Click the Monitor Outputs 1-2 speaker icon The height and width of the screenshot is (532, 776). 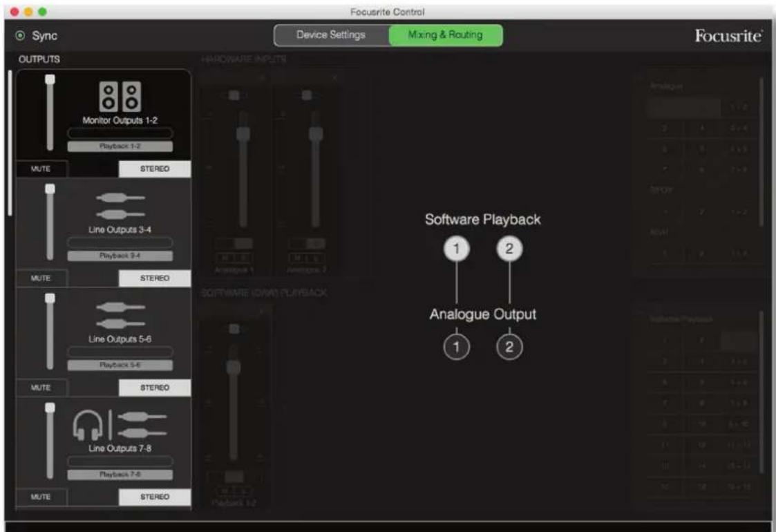[120, 97]
